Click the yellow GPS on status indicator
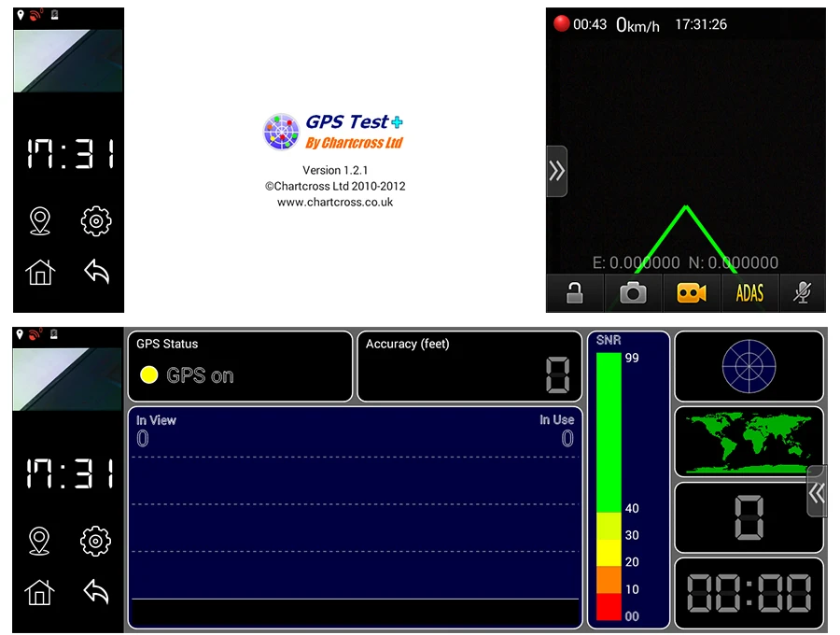This screenshot has height=635, width=840. point(149,374)
